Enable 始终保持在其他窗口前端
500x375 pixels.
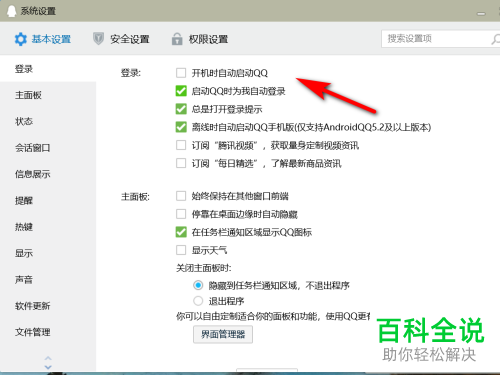coord(181,196)
